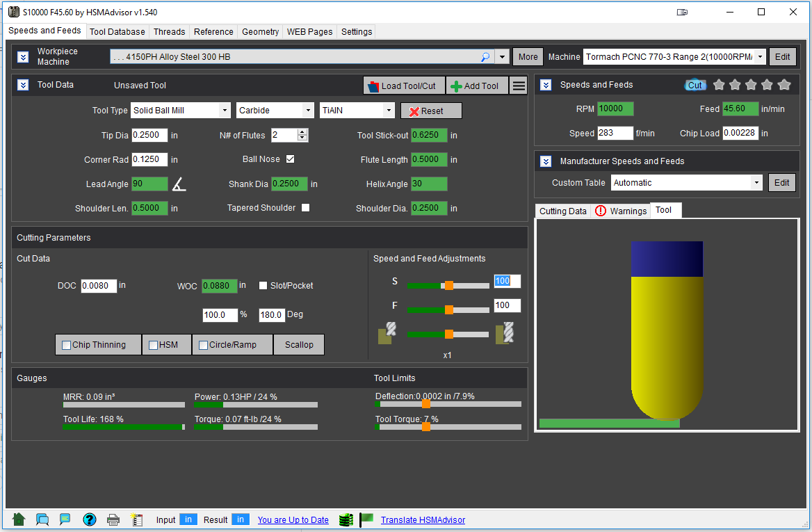The height and width of the screenshot is (532, 812).
Task: Click the printer icon
Action: click(x=113, y=519)
